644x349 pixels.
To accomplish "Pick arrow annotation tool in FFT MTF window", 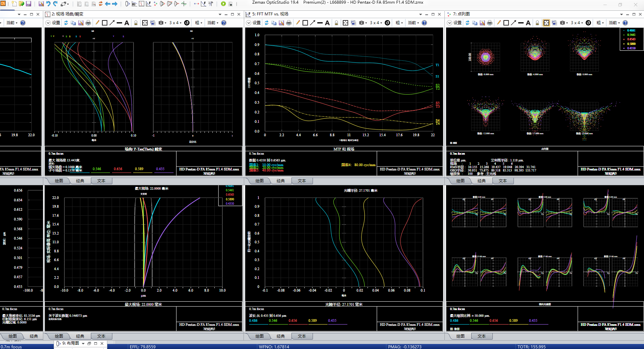I will tap(313, 23).
